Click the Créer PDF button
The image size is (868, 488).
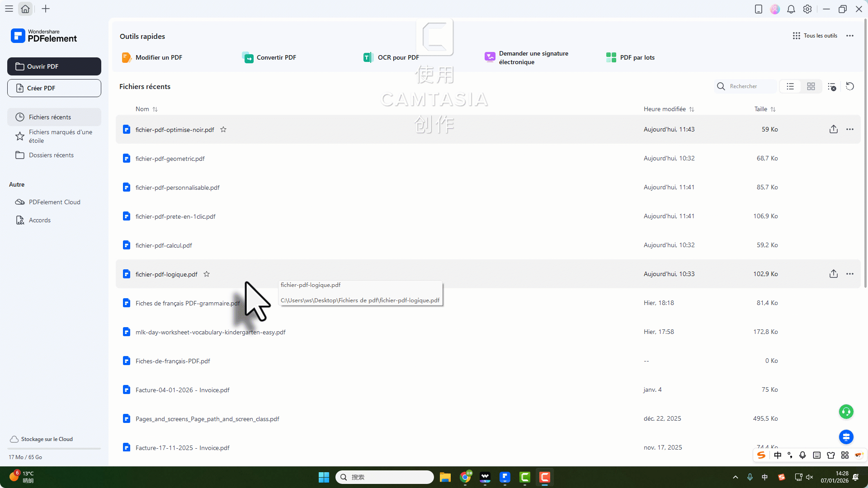[x=54, y=88]
